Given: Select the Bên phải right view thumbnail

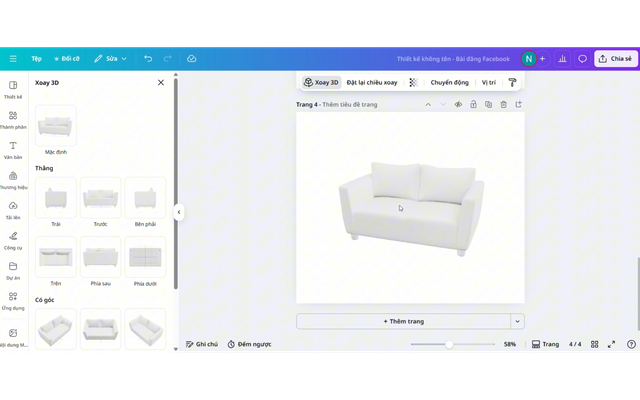Looking at the screenshot, I should click(x=145, y=198).
